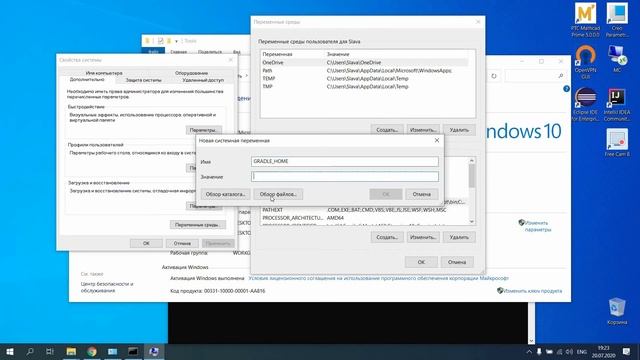The height and width of the screenshot is (360, 640).
Task: Launch IntelliJ IDEA Community desktop icon
Action: point(617,104)
